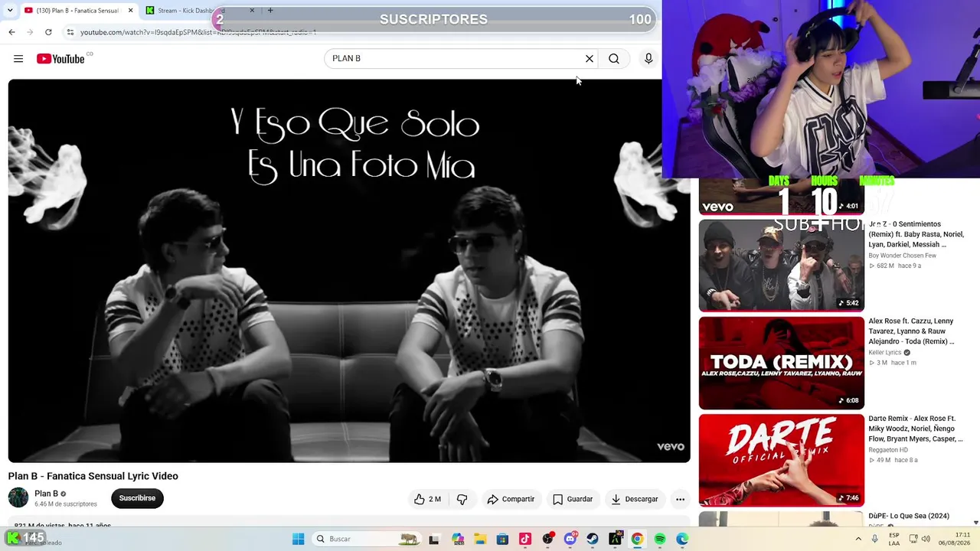Switch to the Stream - Kick Dashboard tab
980x551 pixels.
pyautogui.click(x=201, y=11)
